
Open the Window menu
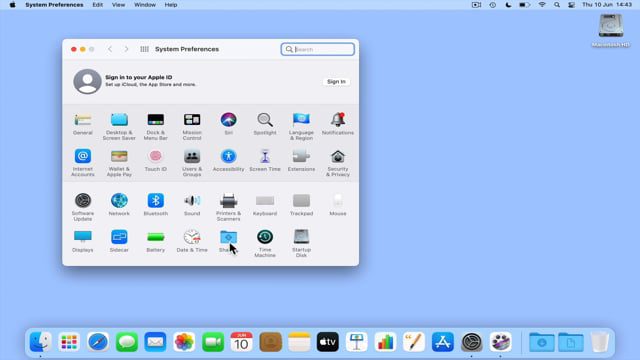click(x=145, y=5)
